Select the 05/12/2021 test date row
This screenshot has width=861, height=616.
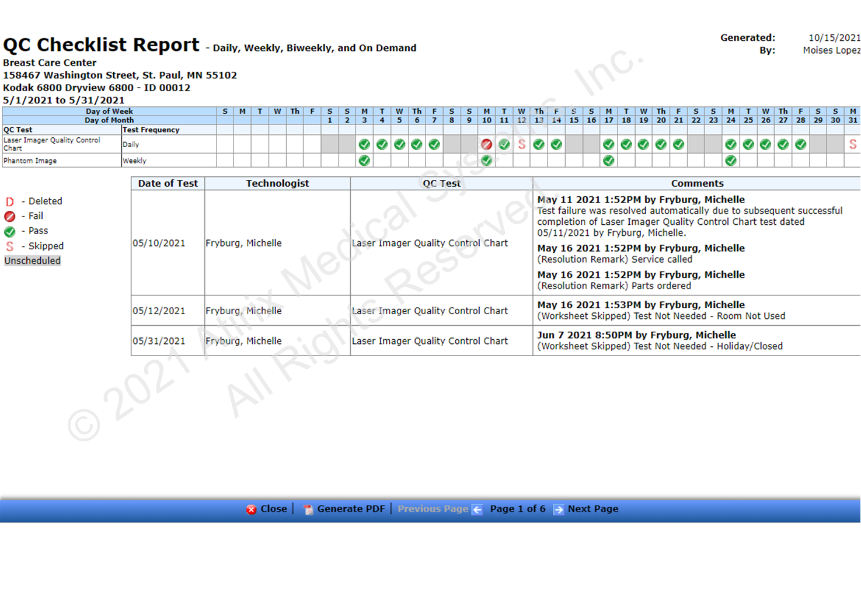coord(159,311)
